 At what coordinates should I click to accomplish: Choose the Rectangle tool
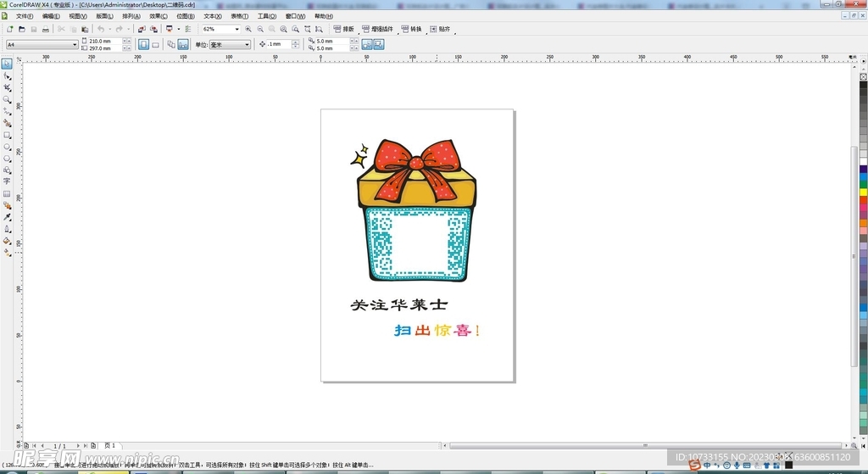tap(7, 135)
